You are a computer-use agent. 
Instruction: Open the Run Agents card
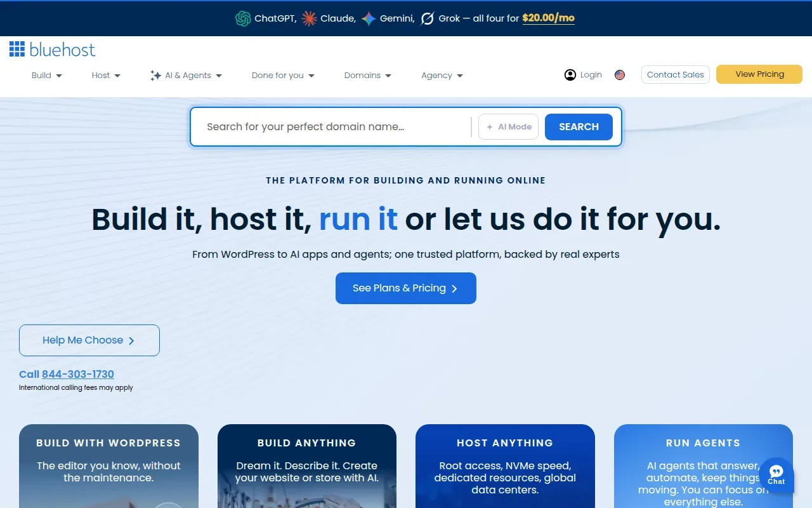pyautogui.click(x=704, y=466)
